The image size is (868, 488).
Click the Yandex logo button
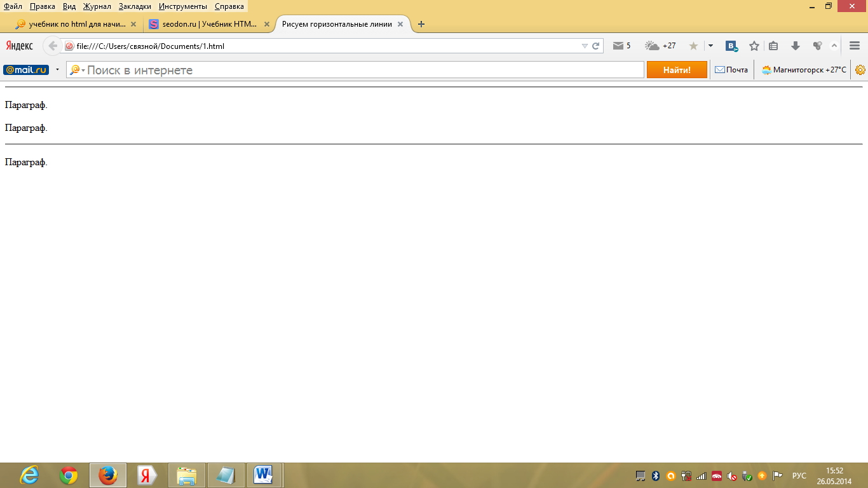pos(20,46)
